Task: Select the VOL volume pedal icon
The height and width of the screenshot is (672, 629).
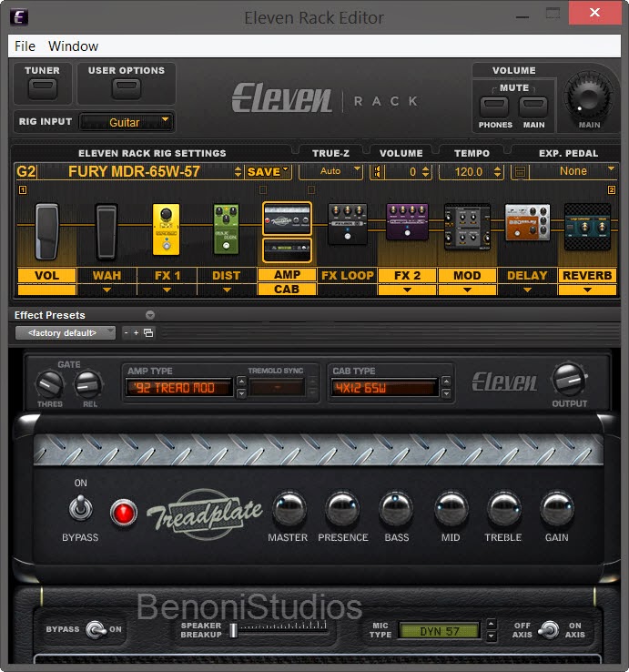Action: (x=46, y=231)
